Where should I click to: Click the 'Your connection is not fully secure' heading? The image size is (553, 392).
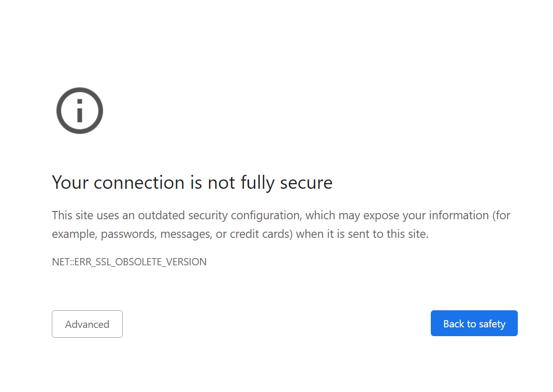(192, 183)
